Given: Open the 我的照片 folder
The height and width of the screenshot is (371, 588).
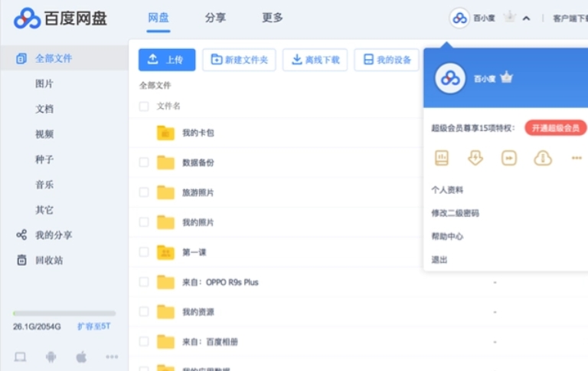Looking at the screenshot, I should coord(198,222).
